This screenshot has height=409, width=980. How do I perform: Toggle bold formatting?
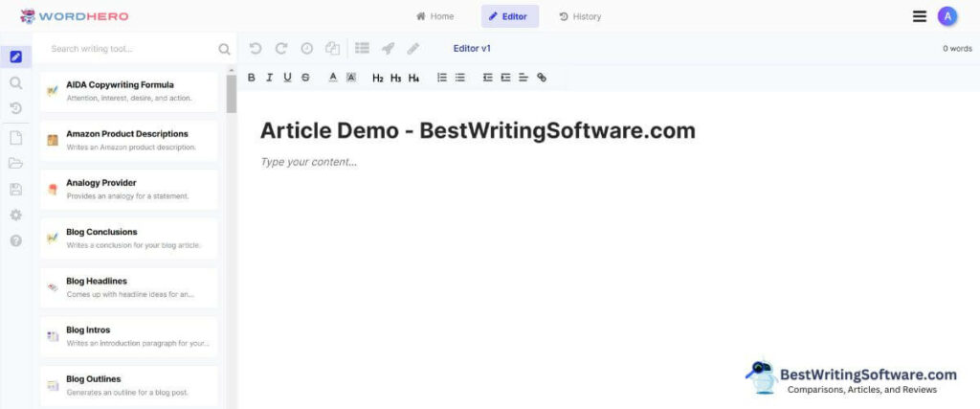[252, 78]
